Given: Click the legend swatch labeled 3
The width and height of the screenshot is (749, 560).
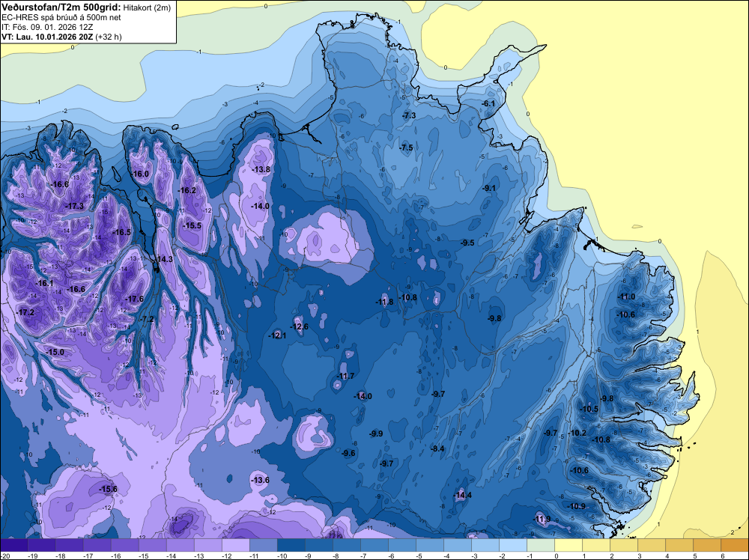Looking at the screenshot, I should coord(651,545).
